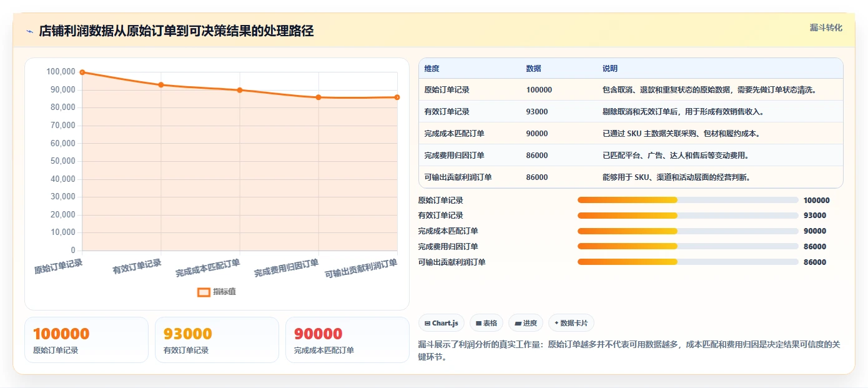
Task: Click the 维度 column header
Action: (x=432, y=69)
